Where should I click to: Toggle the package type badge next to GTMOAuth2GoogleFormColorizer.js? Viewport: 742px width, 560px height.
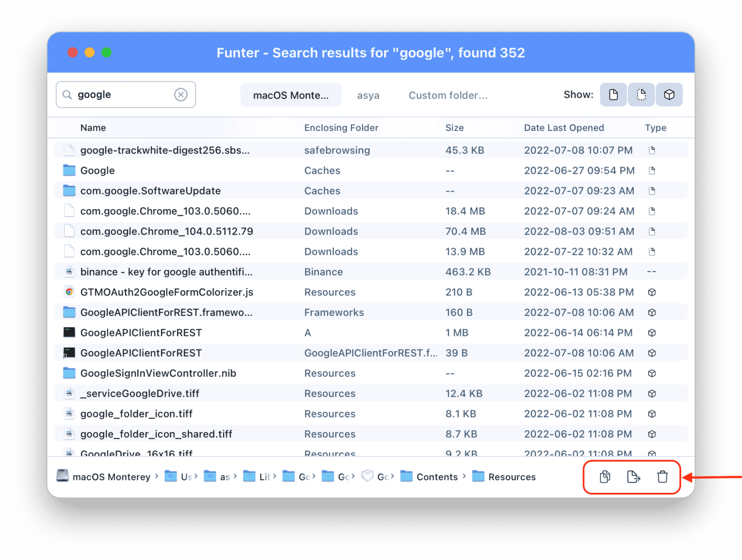pos(651,292)
